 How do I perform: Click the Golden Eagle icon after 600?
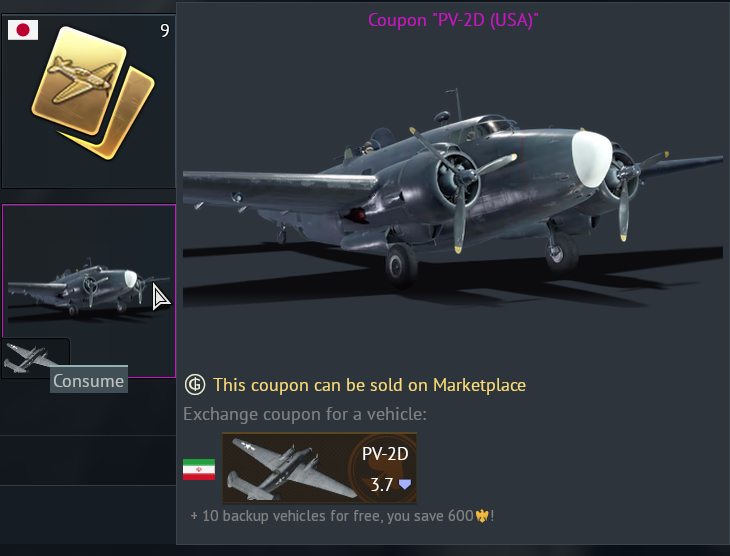[x=482, y=516]
